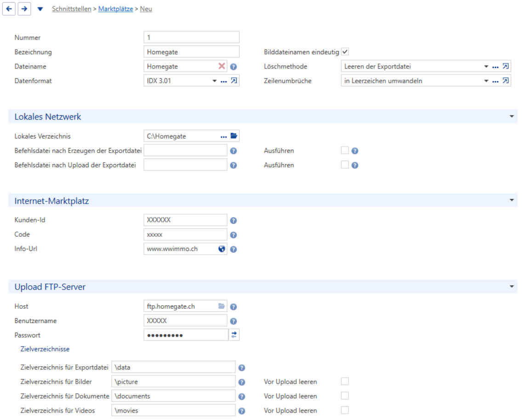Enable Ausführen for Befehlsdatei nach Erzeugen

[x=345, y=150]
